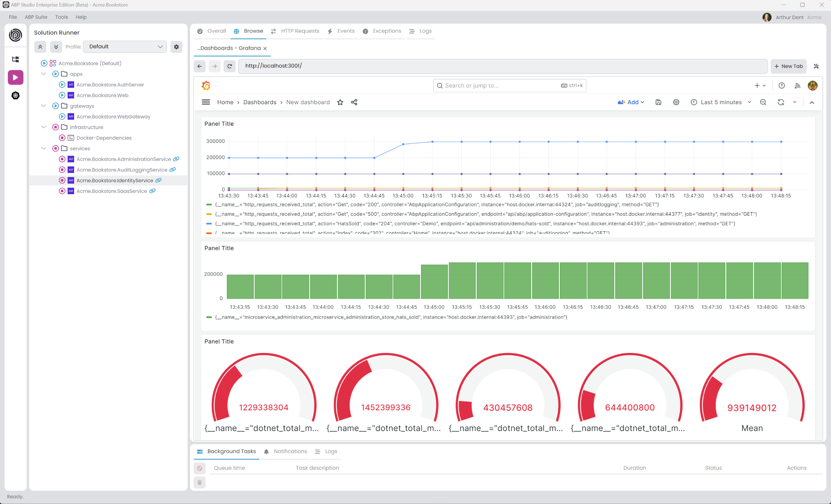Click the New Tab button
The width and height of the screenshot is (831, 504).
click(788, 66)
